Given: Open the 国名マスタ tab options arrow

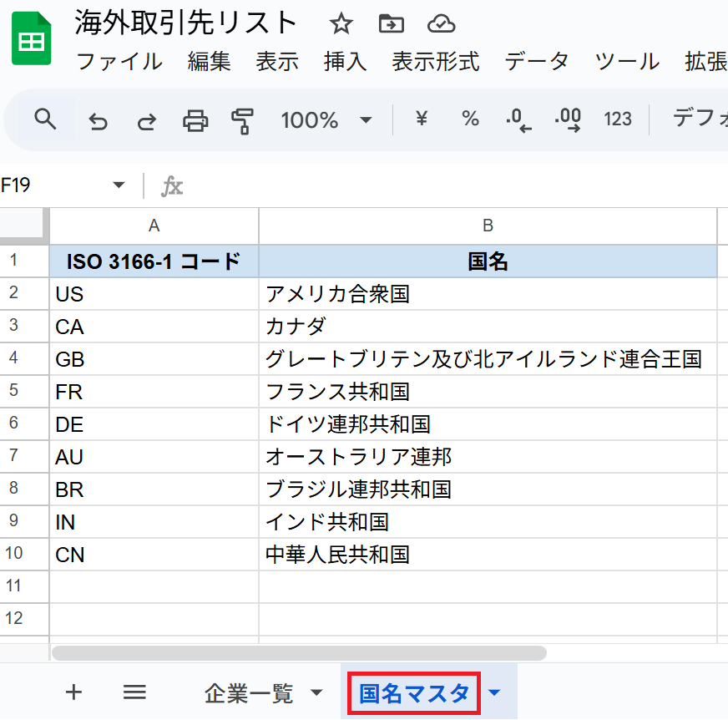Looking at the screenshot, I should click(494, 692).
